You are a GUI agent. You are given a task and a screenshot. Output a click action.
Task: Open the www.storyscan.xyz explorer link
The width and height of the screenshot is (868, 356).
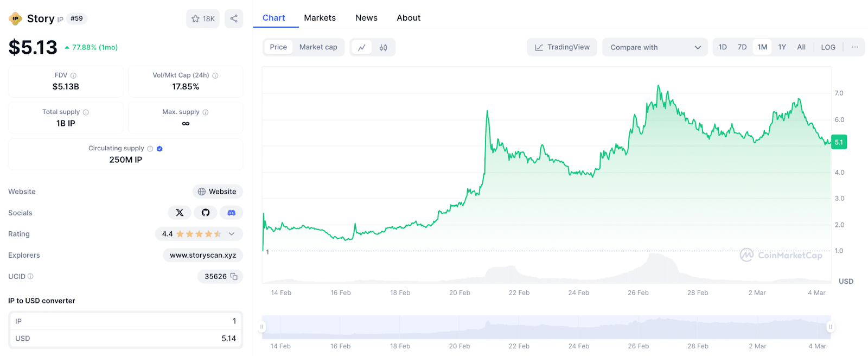203,255
